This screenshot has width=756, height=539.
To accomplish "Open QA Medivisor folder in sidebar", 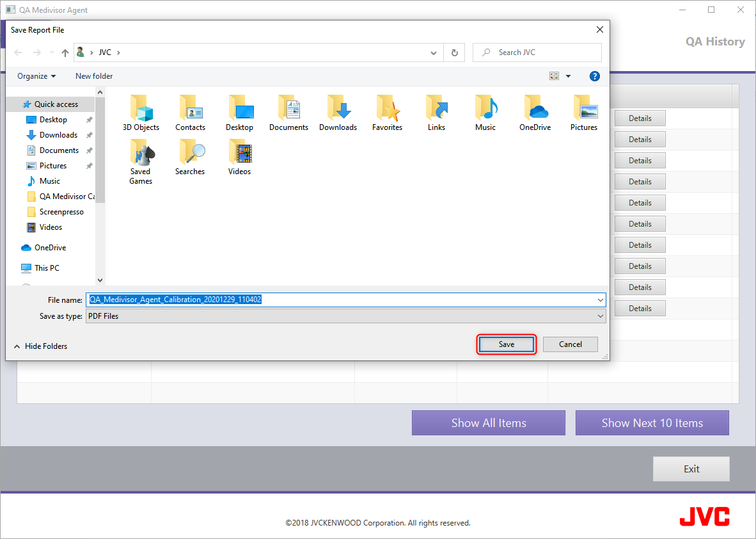I will click(x=67, y=197).
